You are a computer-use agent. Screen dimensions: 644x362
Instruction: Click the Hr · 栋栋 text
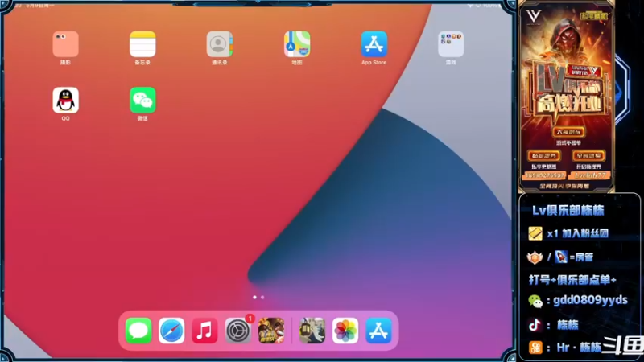click(579, 348)
